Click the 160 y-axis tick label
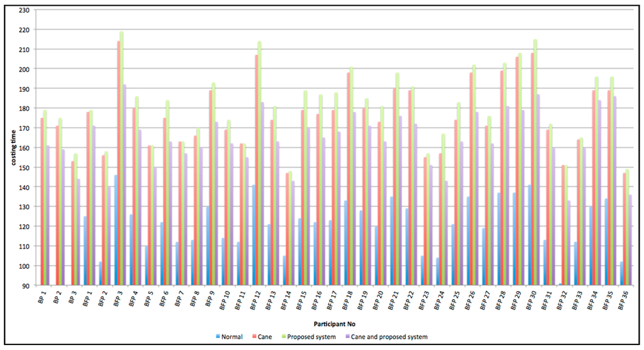The width and height of the screenshot is (644, 350). 25,148
